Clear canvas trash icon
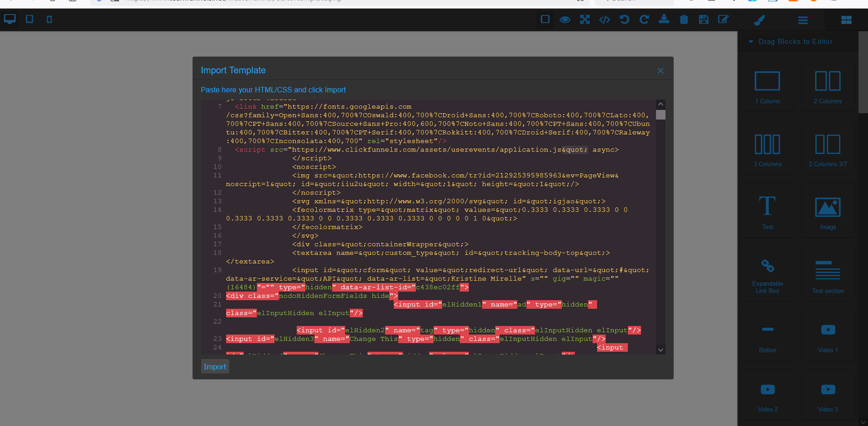This screenshot has height=426, width=868. [684, 19]
